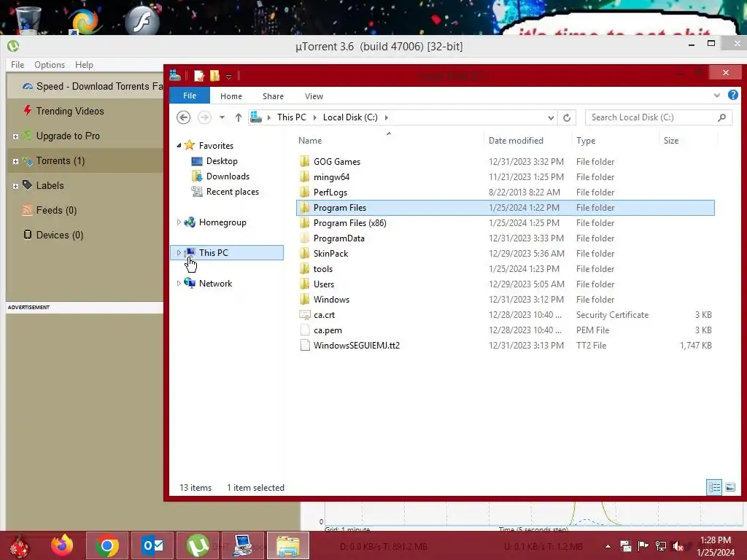Screen dimensions: 747x560
Task: Open the Options menu in µTorrent
Action: [x=49, y=64]
